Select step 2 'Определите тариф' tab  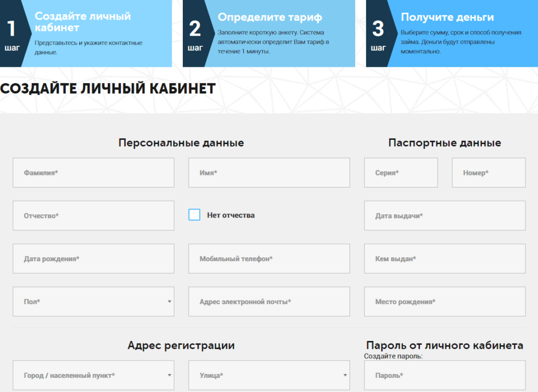(x=278, y=33)
